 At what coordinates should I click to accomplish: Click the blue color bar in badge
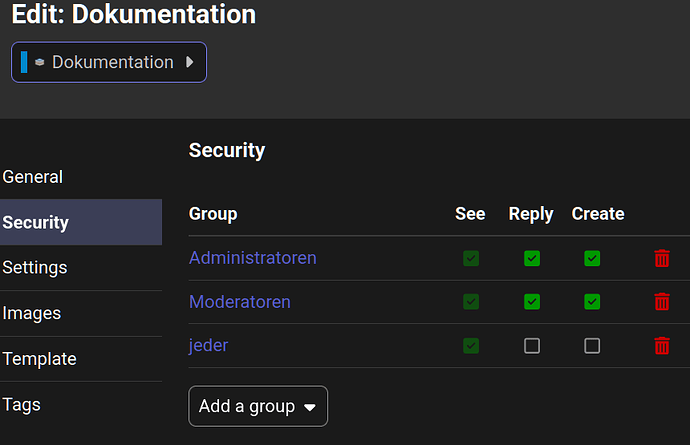point(24,62)
